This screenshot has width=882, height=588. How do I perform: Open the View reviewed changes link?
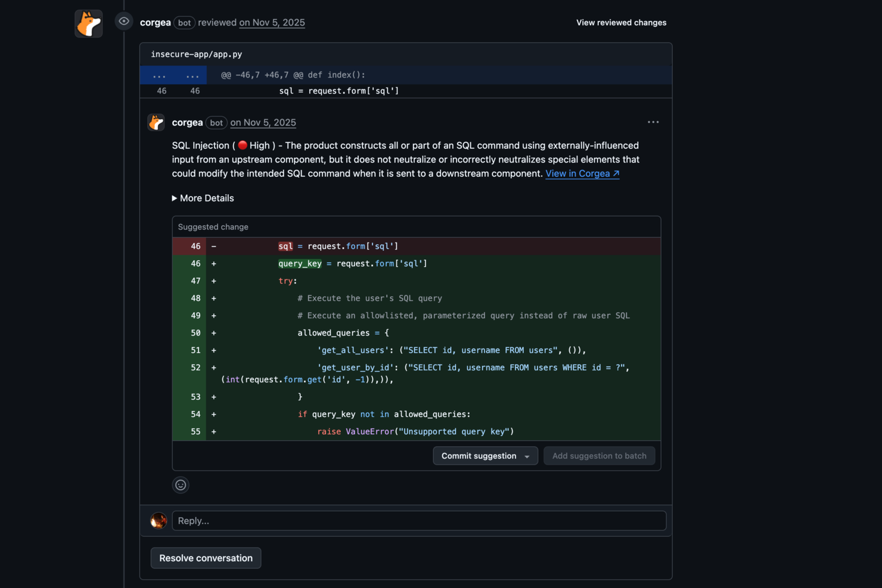(x=621, y=23)
